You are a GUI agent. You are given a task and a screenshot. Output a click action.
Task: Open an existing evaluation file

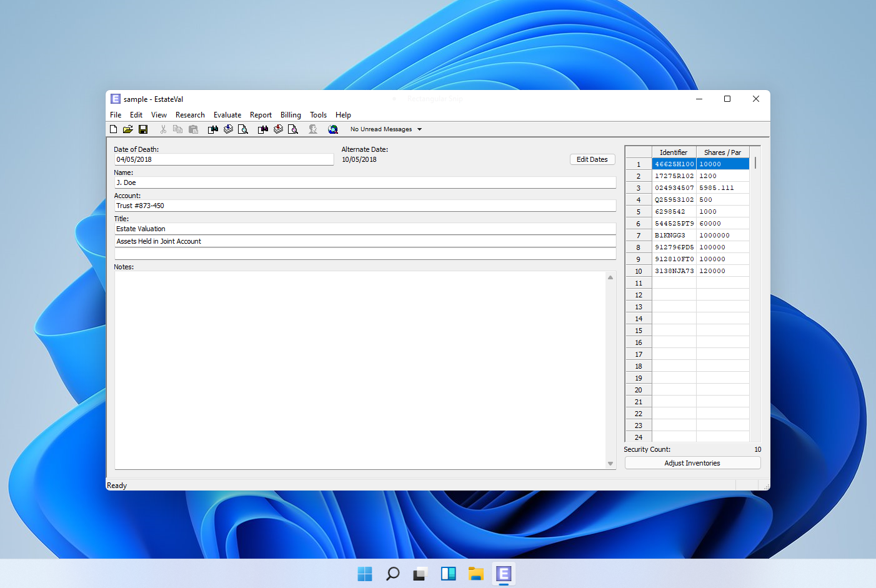[x=128, y=129]
